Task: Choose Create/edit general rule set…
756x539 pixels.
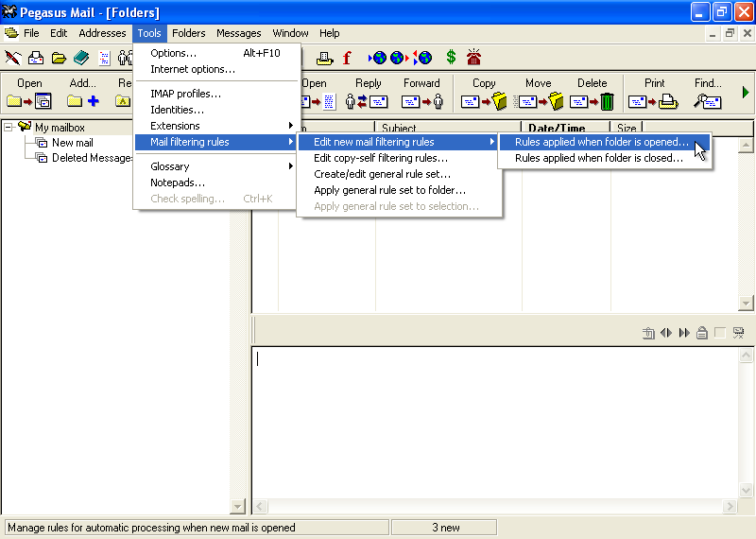Action: (x=398, y=174)
